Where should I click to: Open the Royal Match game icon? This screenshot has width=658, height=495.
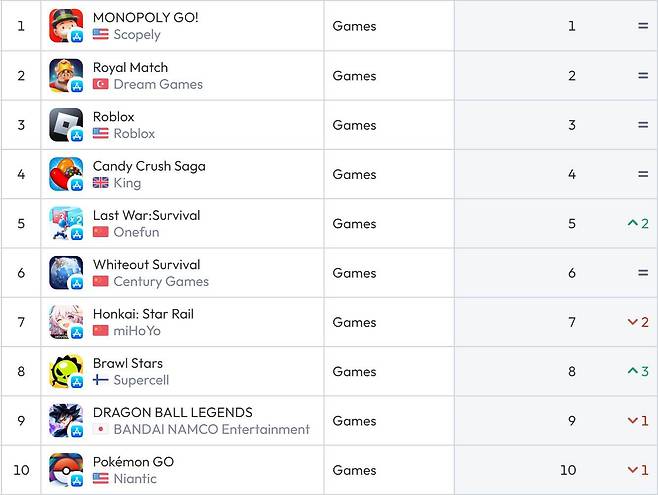[66, 75]
